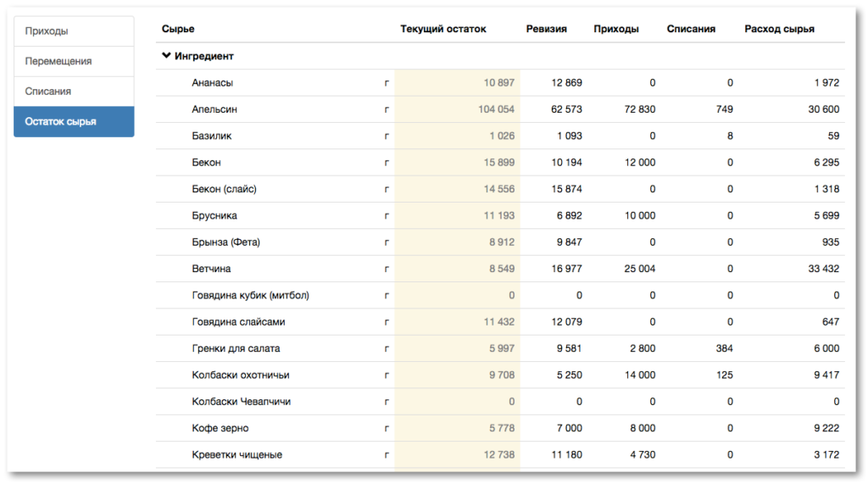The height and width of the screenshot is (484, 868).
Task: Open the Списания sidebar item
Action: click(74, 92)
